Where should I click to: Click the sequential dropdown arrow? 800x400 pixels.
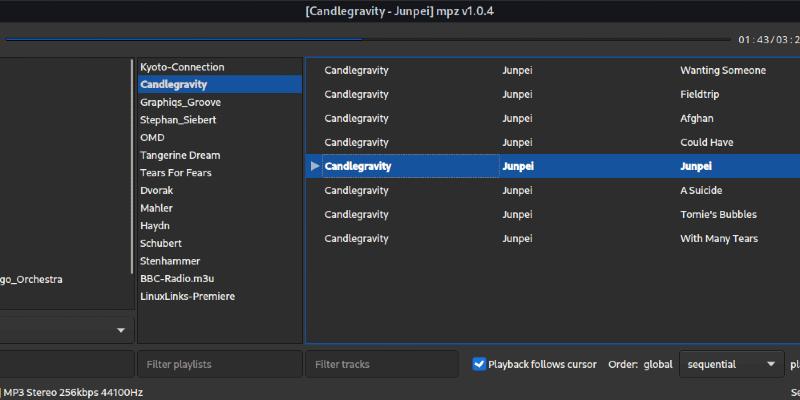click(x=770, y=365)
